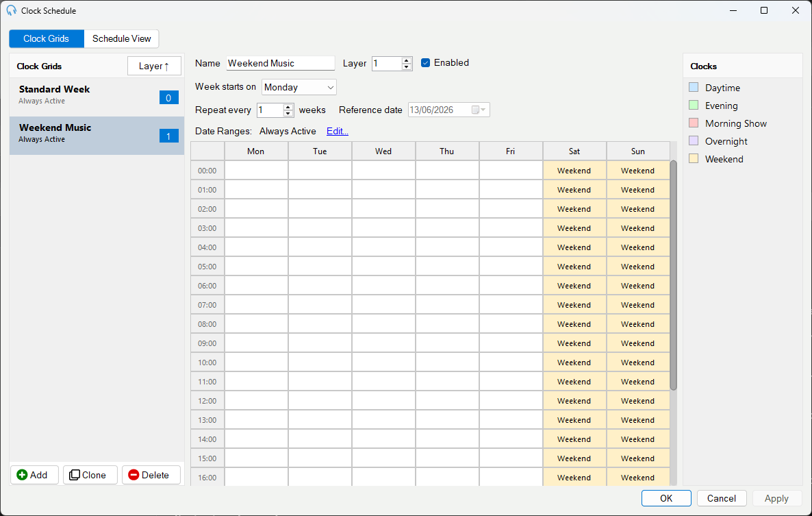Screen dimensions: 812x516
Task: Open the Reference date calendar picker
Action: coord(479,110)
